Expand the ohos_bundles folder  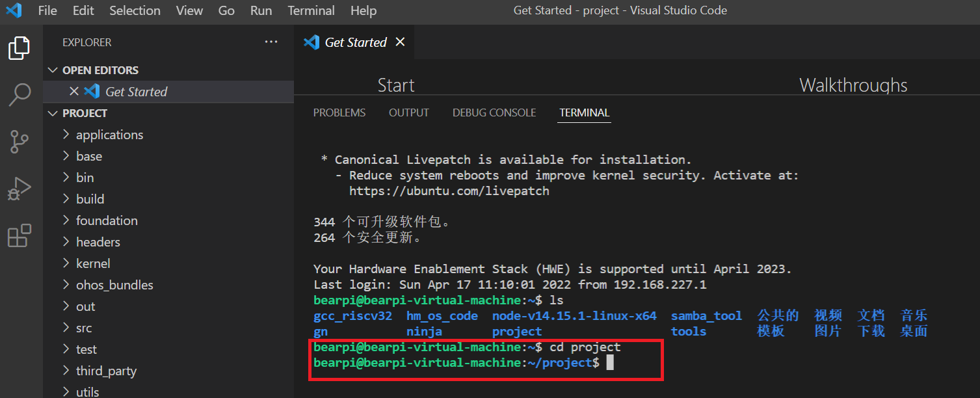point(168,285)
